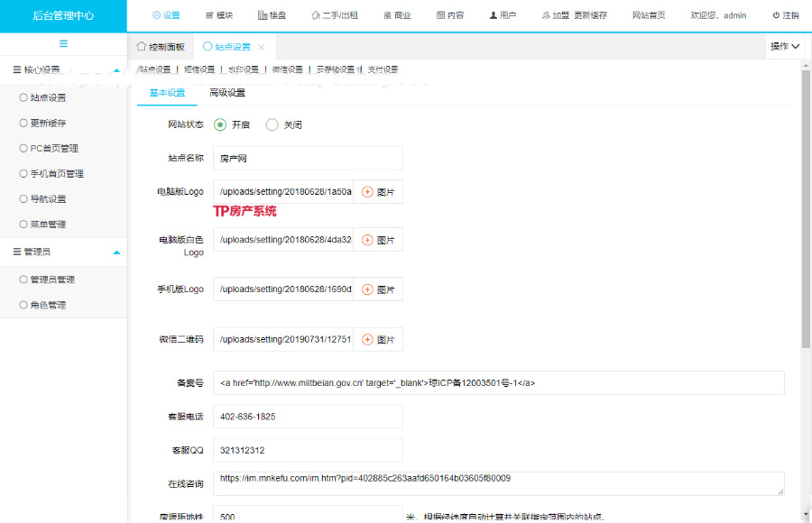The width and height of the screenshot is (812, 523).
Task: Open 商业 section in top navigation
Action: click(x=397, y=15)
